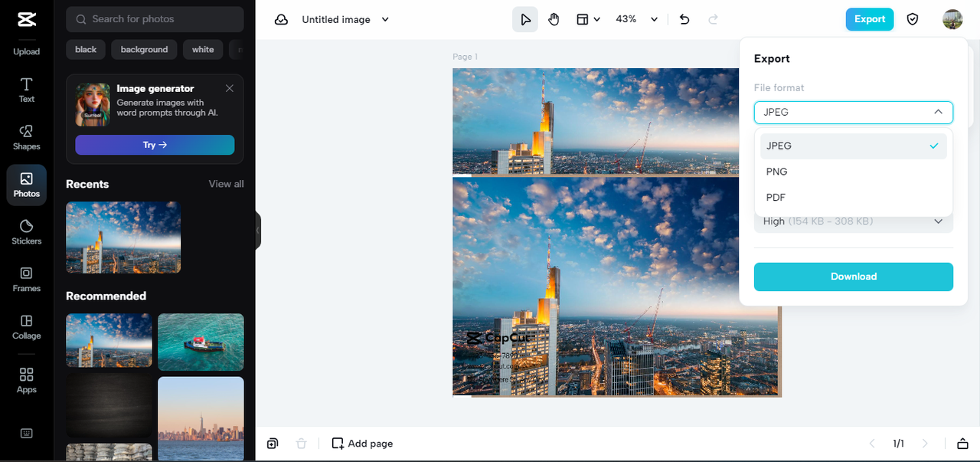Click the Recommended heading

pyautogui.click(x=106, y=296)
